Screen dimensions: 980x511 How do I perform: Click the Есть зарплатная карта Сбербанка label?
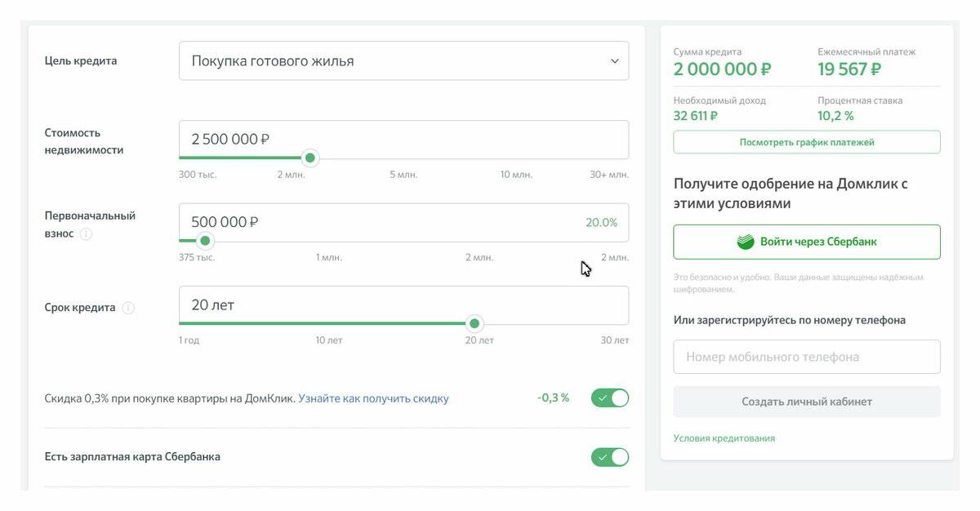[132, 456]
